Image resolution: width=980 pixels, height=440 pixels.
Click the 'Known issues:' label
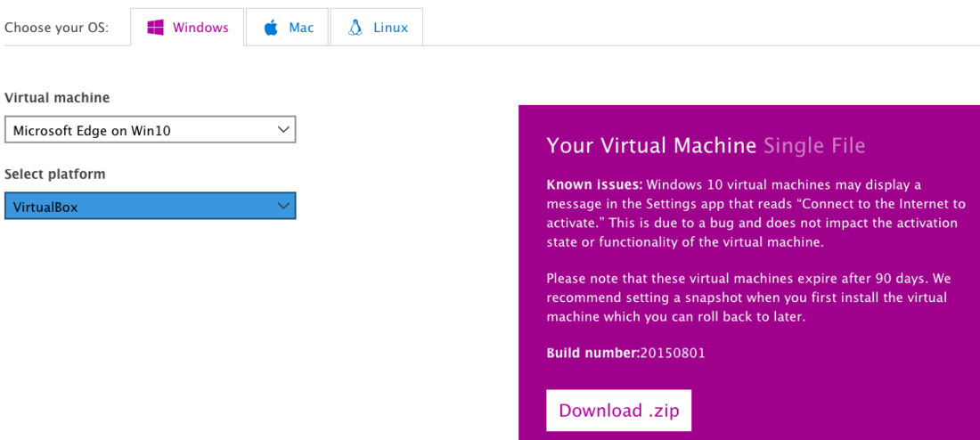coord(594,185)
